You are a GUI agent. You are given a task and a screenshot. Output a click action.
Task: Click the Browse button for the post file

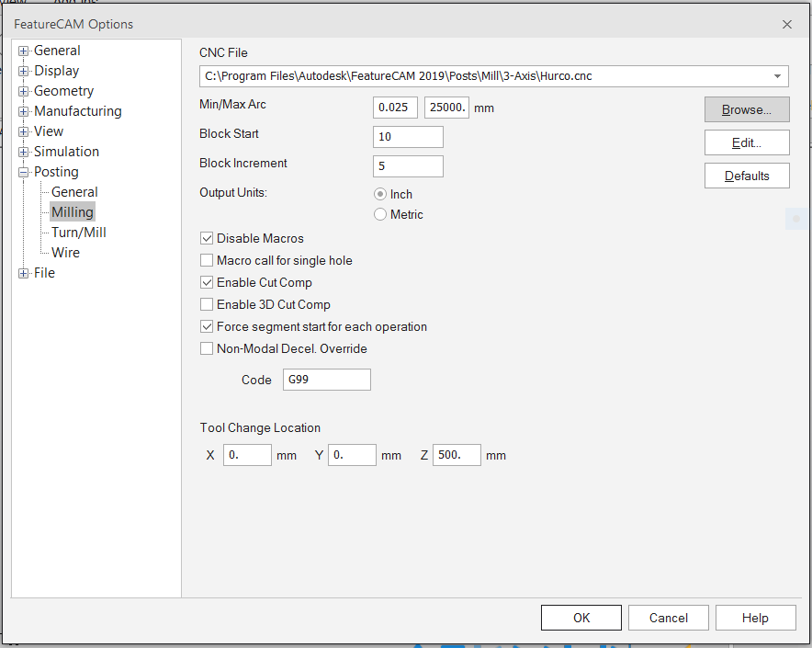click(746, 109)
